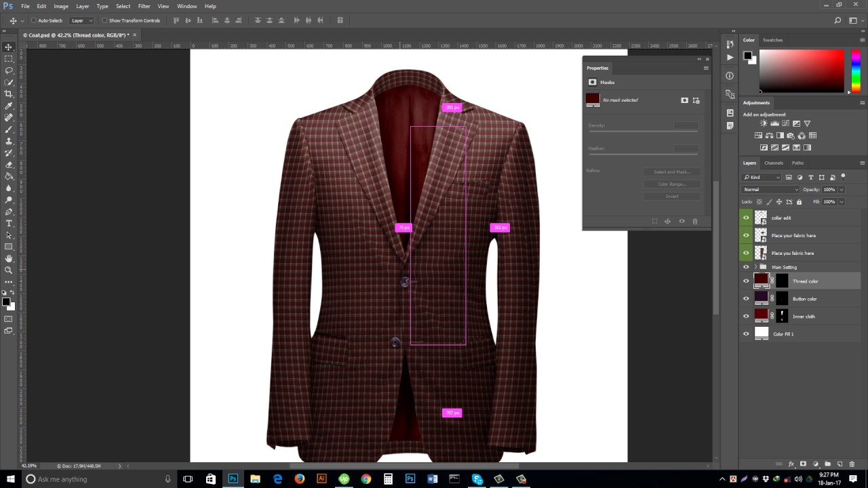Screen dimensions: 868x488
Task: Select the Horizontal Type tool
Action: (x=9, y=223)
